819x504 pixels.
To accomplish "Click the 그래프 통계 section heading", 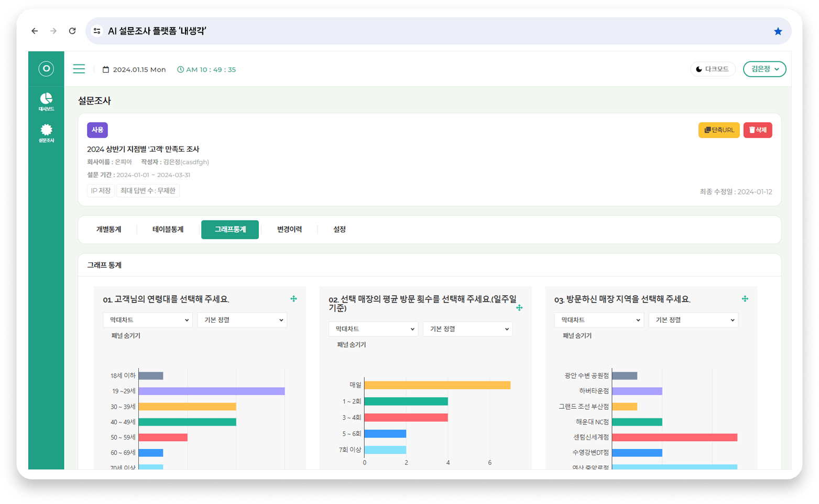I will tap(104, 265).
